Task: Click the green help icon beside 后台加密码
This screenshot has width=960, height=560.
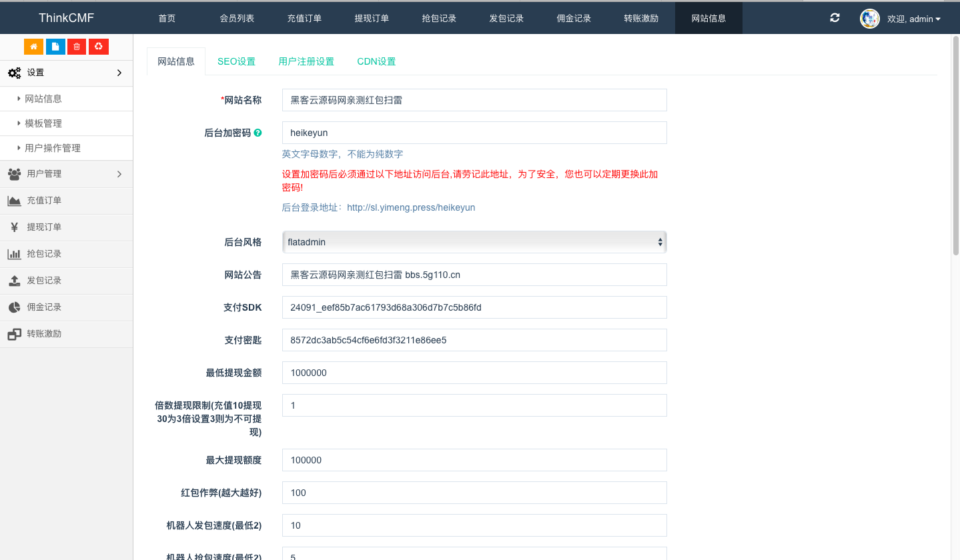Action: 258,133
